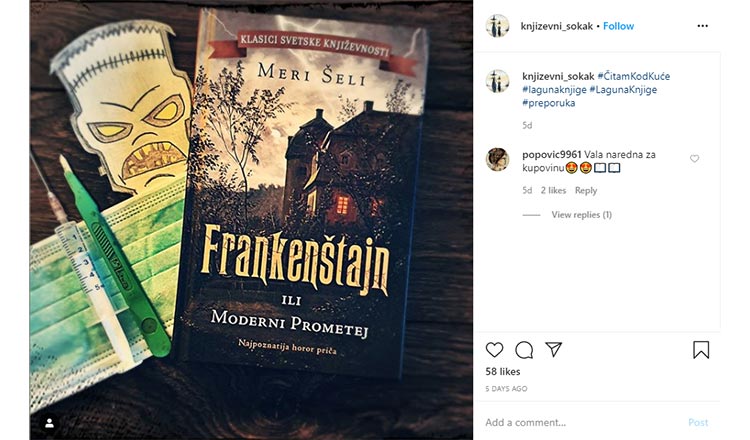Reply to popovic9961's comment

pyautogui.click(x=585, y=190)
